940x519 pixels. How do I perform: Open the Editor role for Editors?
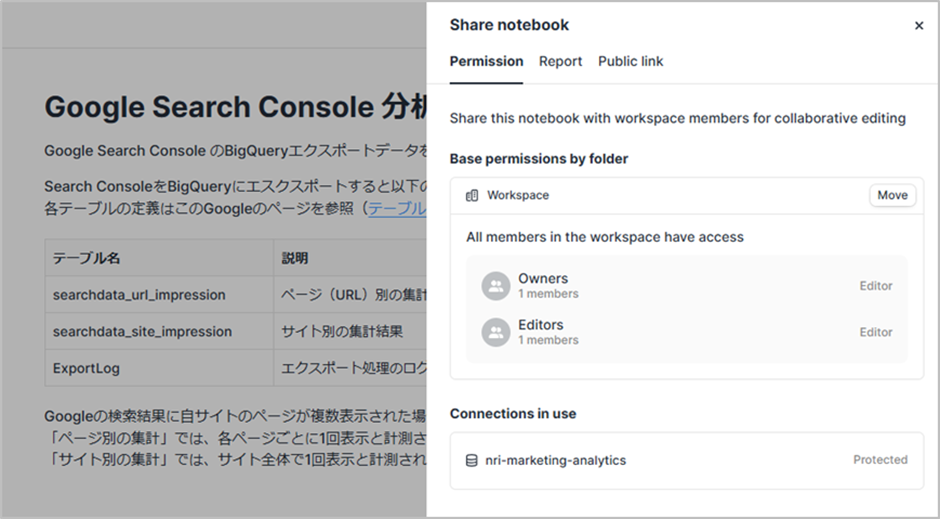[x=875, y=332]
